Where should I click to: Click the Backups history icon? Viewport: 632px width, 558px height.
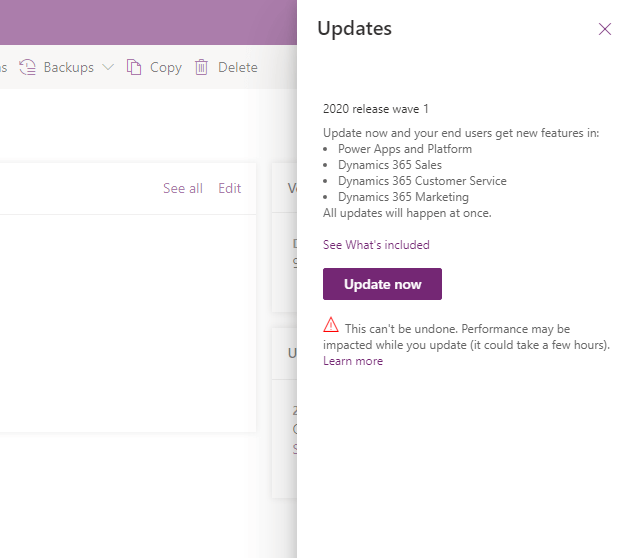point(27,67)
